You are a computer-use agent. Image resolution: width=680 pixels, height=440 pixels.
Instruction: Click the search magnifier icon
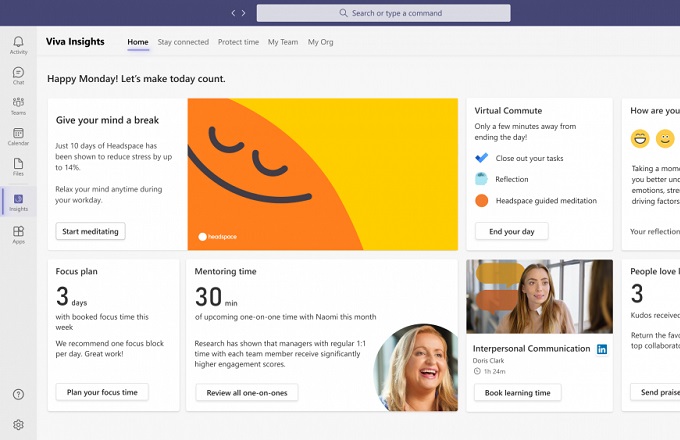(343, 13)
